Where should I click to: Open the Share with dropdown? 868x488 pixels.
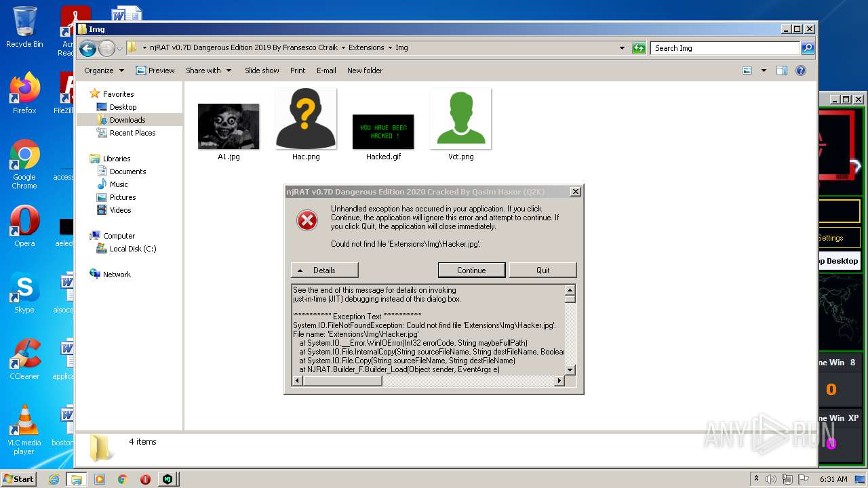(209, 70)
